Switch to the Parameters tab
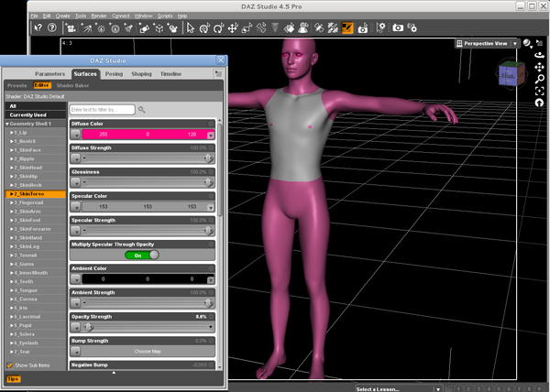The image size is (550, 392). pos(49,74)
